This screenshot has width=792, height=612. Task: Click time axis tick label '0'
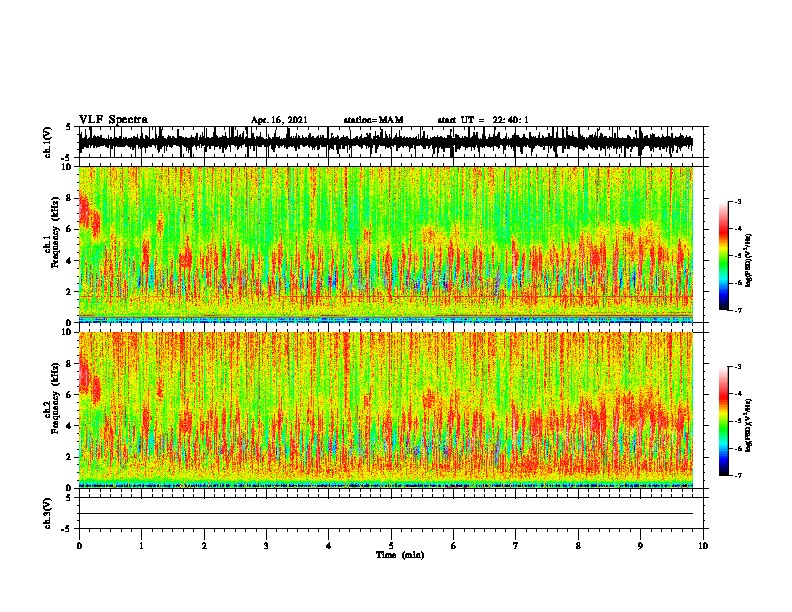(x=79, y=545)
